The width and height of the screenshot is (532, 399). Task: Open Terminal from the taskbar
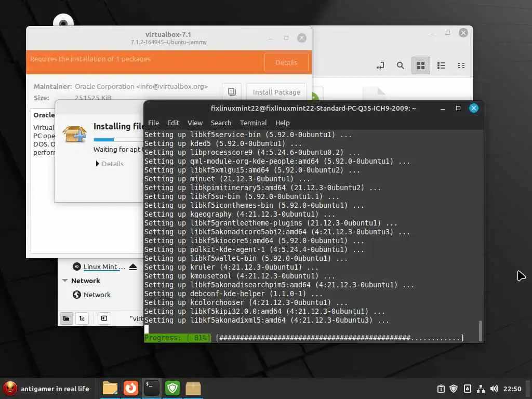[151, 388]
